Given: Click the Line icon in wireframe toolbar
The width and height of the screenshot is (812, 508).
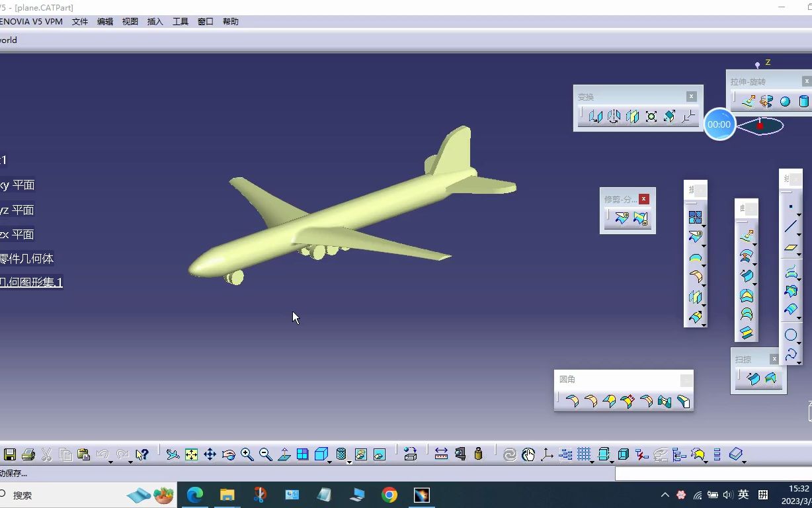Looking at the screenshot, I should (790, 227).
